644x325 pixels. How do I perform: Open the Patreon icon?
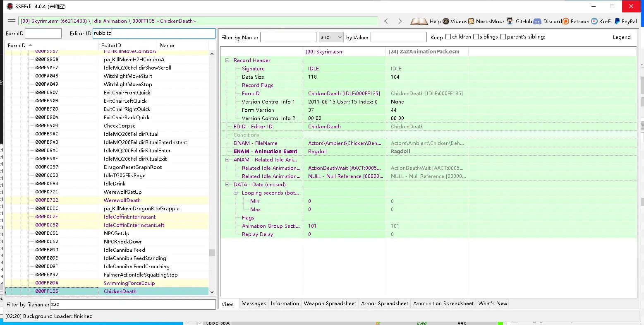[x=566, y=21]
